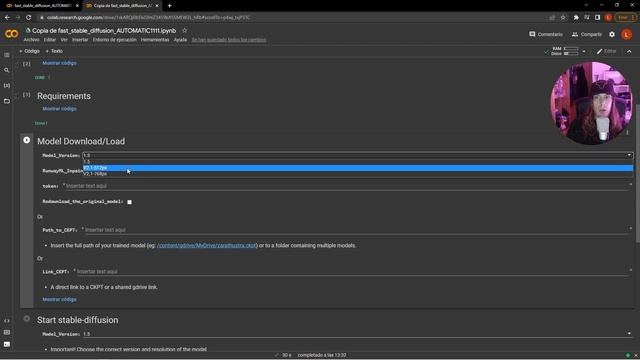The height and width of the screenshot is (360, 640).
Task: Choose option 1.5 in dropdown list
Action: coord(358,162)
